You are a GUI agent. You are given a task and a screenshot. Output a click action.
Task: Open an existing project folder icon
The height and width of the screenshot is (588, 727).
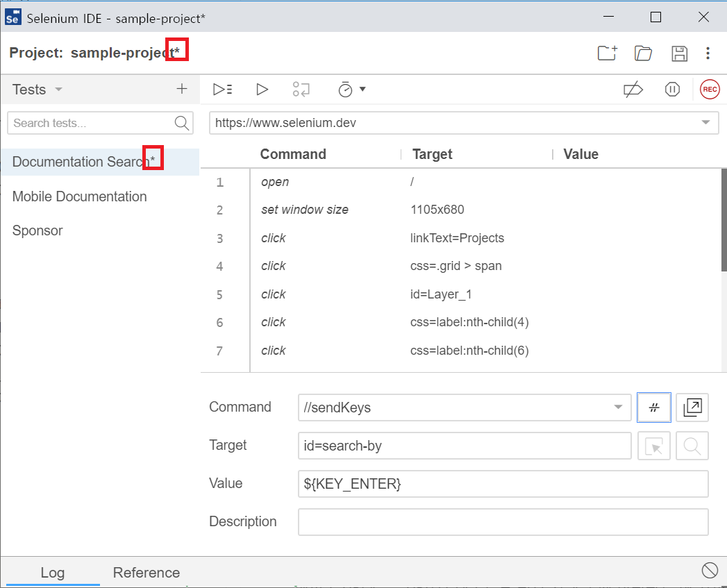point(643,53)
